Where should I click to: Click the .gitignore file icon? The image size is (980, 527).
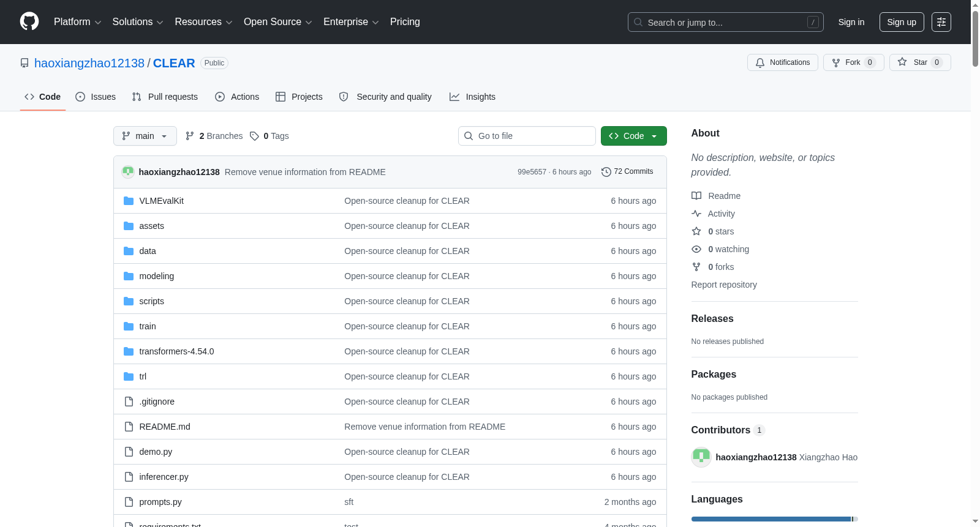coord(129,402)
